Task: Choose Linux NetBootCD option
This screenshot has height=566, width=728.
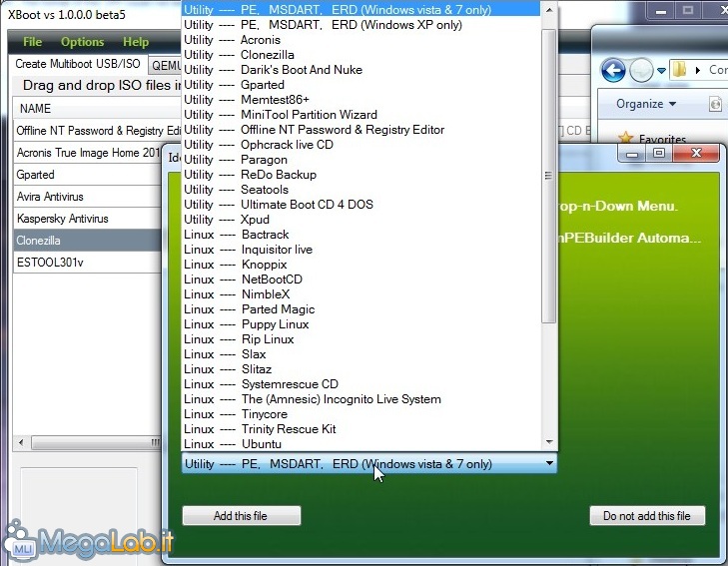Action: [362, 280]
